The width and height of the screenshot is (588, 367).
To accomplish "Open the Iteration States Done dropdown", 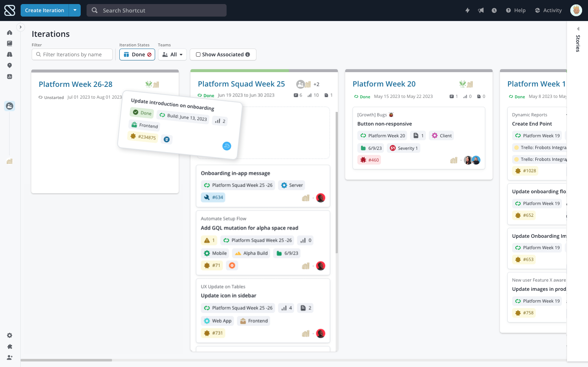I will 137,54.
